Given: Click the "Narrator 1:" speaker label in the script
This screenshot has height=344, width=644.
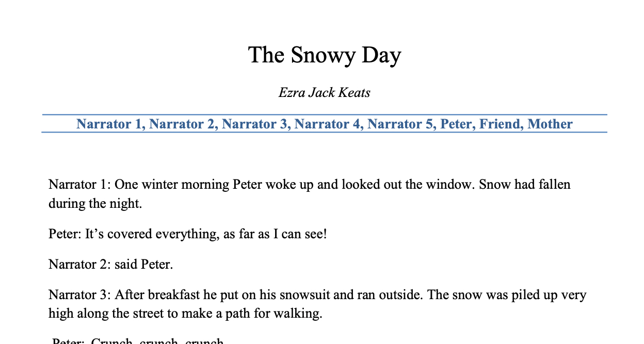Looking at the screenshot, I should [79, 185].
